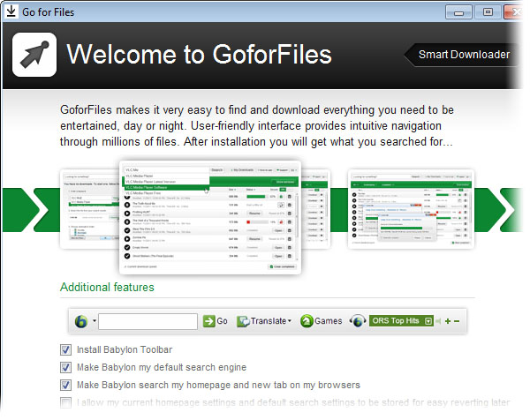Click the Babylon toolbar search field

coord(148,321)
